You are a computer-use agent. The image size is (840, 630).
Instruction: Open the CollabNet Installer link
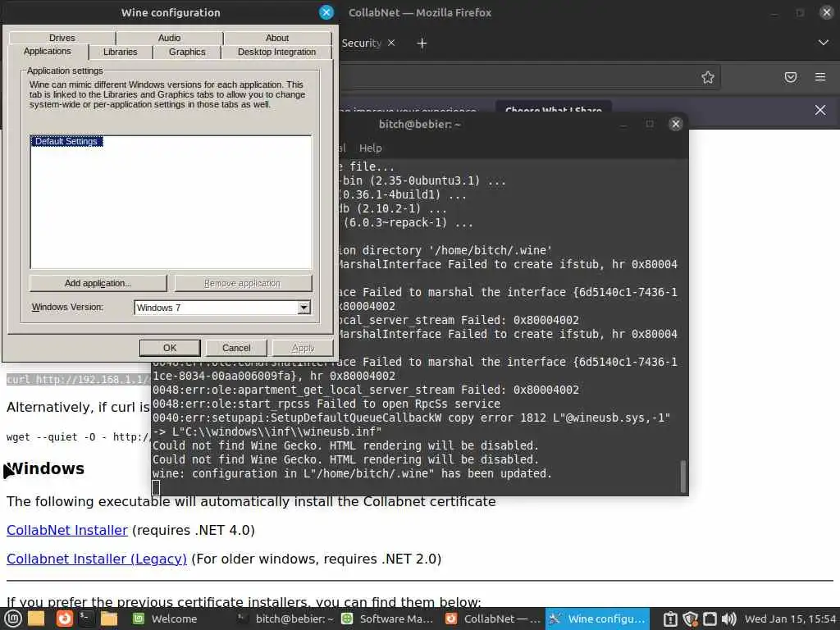(x=67, y=530)
